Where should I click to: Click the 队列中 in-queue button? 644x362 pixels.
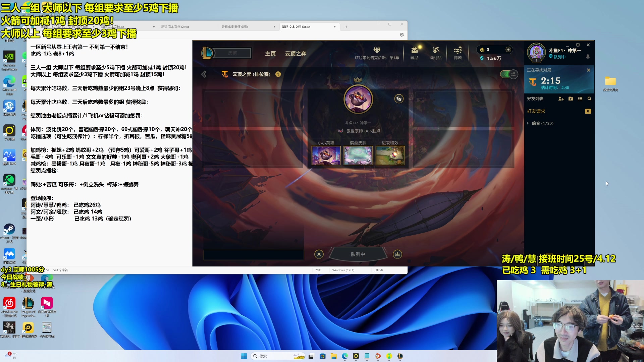358,254
